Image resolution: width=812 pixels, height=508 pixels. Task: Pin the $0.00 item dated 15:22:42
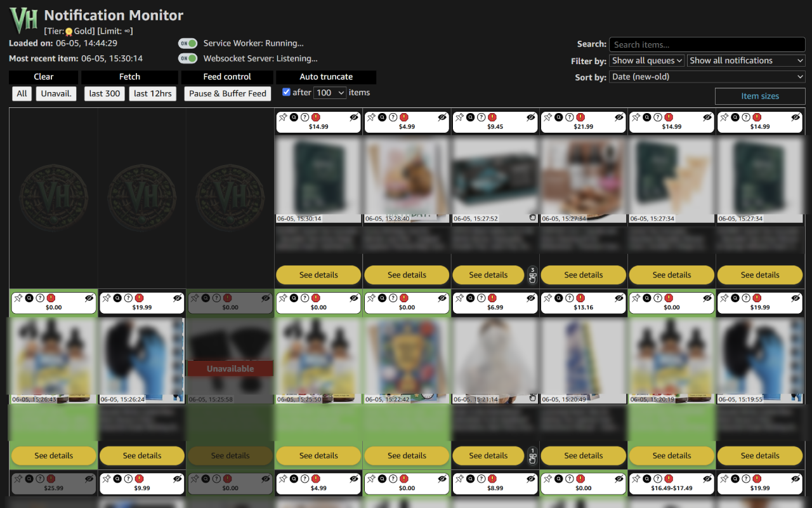coord(371,298)
